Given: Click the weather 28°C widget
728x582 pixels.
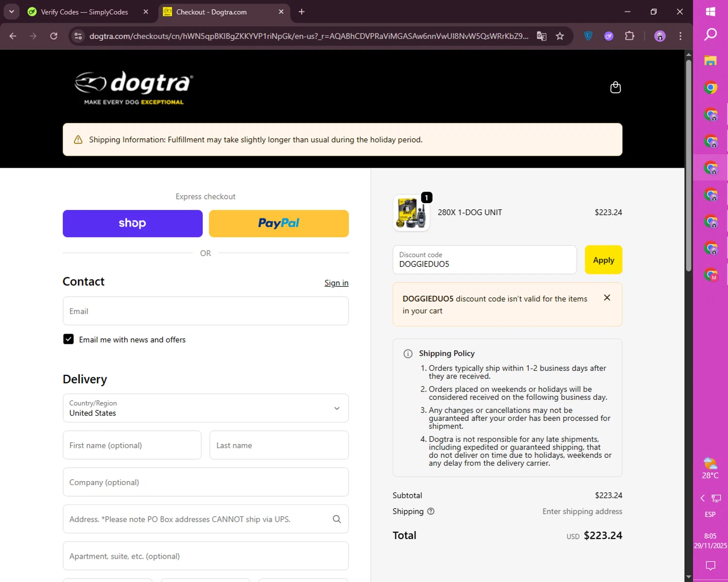Looking at the screenshot, I should [711, 468].
